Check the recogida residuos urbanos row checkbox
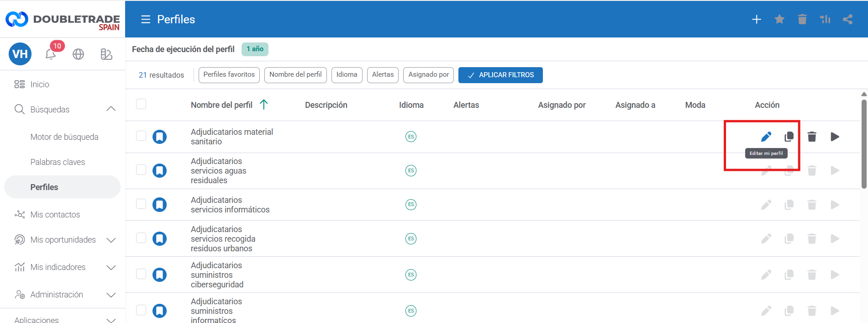 (x=141, y=238)
